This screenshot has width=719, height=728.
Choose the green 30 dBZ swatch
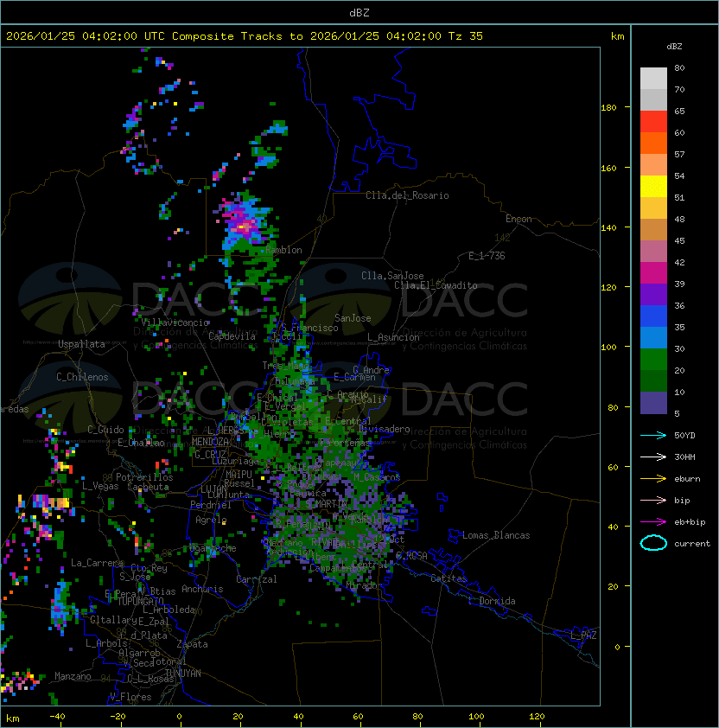pos(653,359)
